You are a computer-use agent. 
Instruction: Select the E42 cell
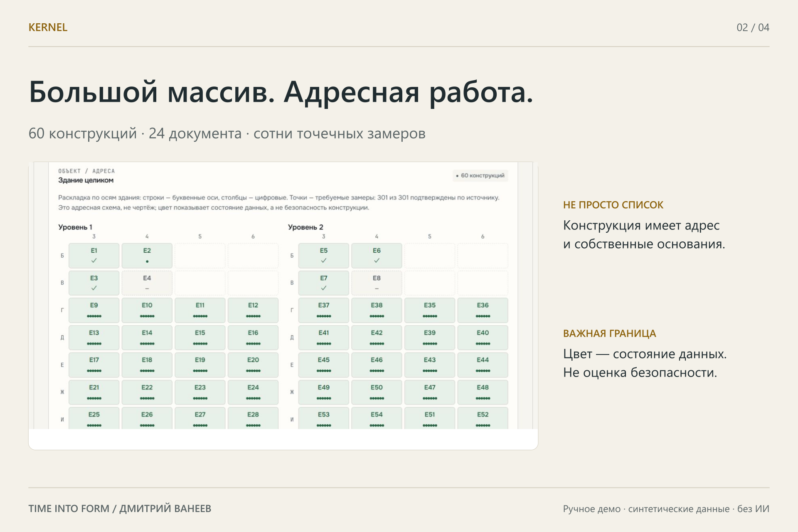[377, 337]
